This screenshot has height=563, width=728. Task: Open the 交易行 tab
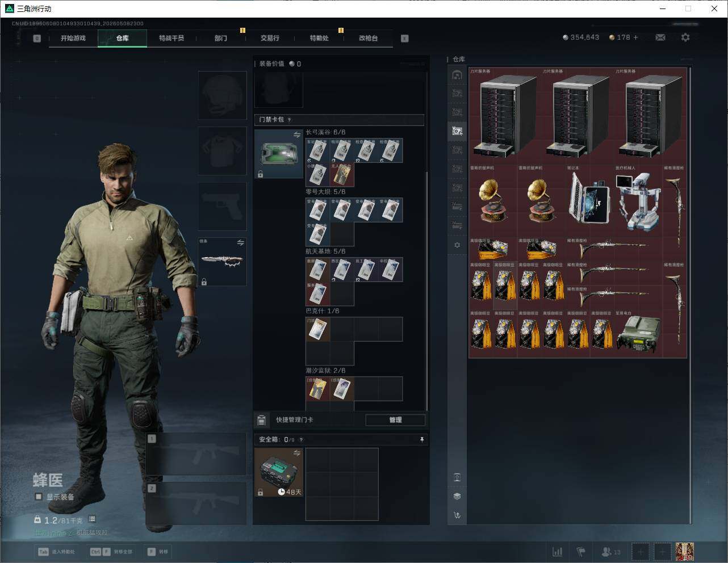click(270, 38)
